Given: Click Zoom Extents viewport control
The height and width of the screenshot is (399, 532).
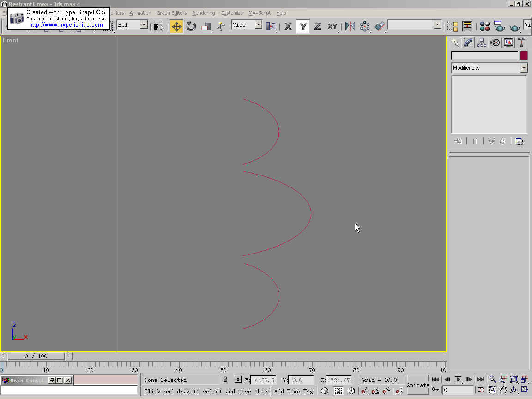Looking at the screenshot, I should [x=514, y=379].
